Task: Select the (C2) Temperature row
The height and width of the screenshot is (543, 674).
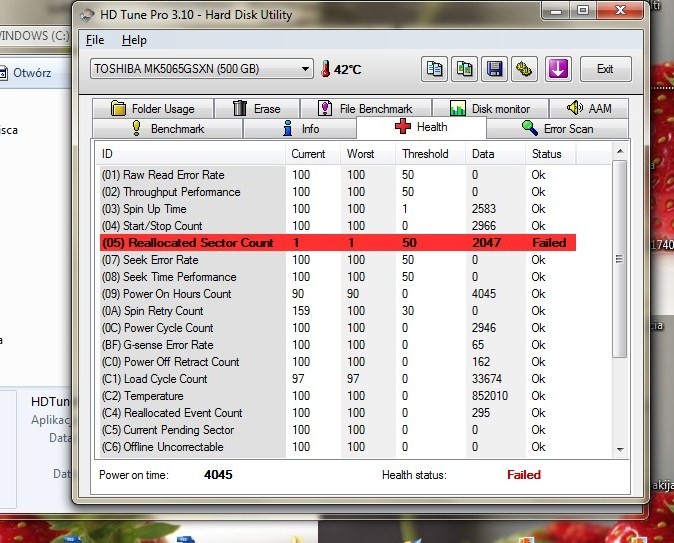Action: [x=338, y=396]
